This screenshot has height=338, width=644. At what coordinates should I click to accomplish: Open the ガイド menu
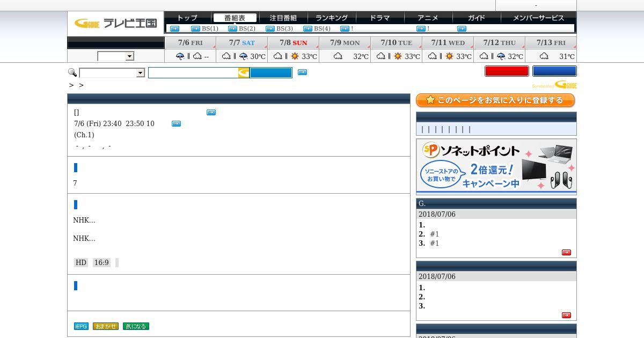pos(476,18)
